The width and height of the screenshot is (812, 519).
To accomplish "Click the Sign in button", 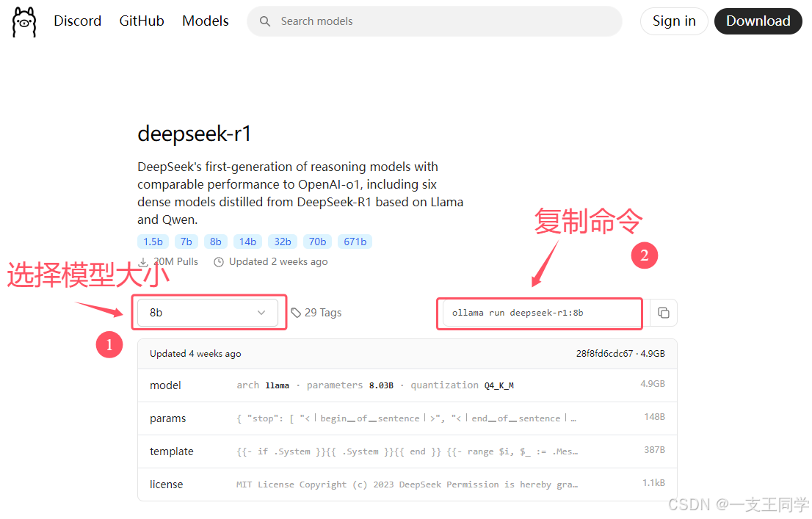I will [x=674, y=21].
